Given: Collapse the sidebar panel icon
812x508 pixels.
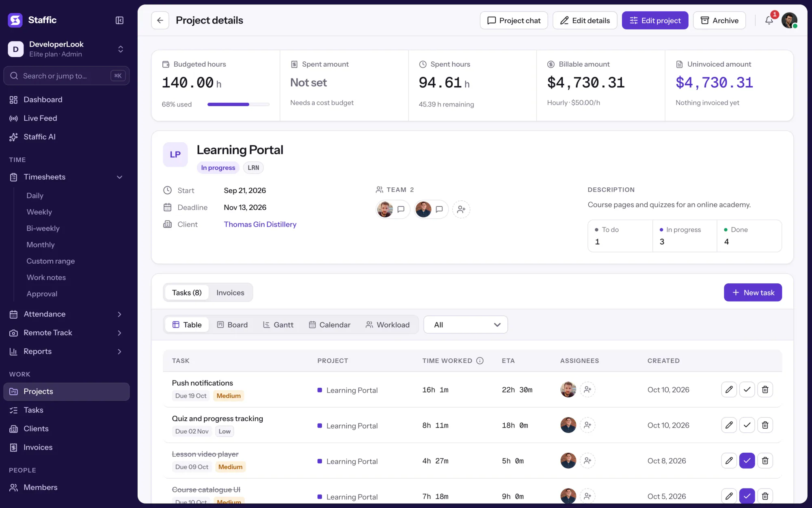Looking at the screenshot, I should [119, 20].
